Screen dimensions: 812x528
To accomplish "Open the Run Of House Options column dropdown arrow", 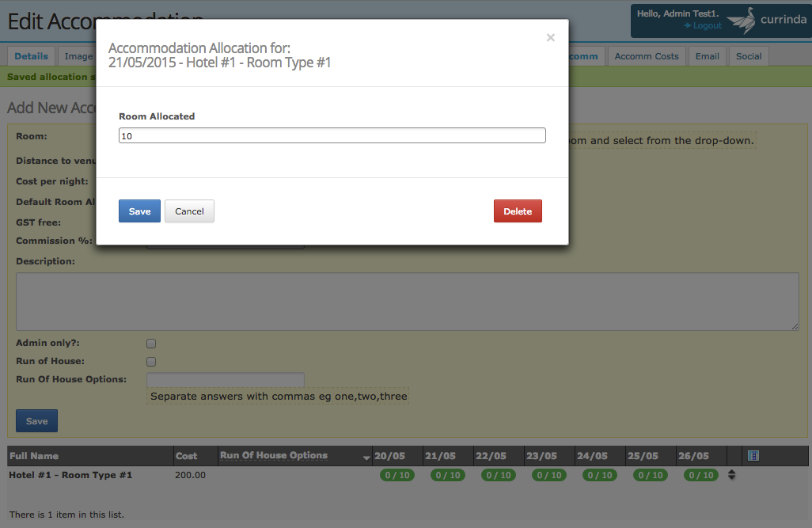I will pos(366,458).
